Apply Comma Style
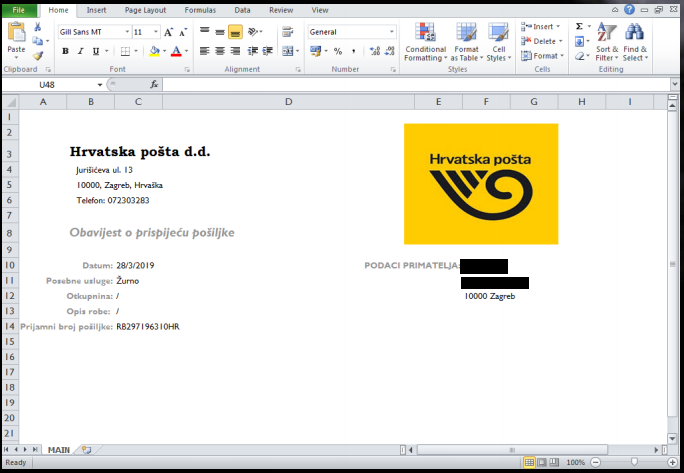This screenshot has height=473, width=684. tap(353, 51)
